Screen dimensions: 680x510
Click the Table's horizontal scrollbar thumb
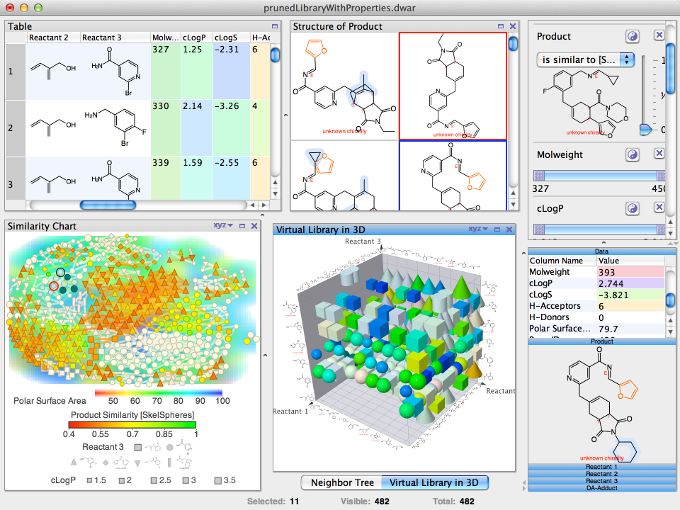coord(108,205)
